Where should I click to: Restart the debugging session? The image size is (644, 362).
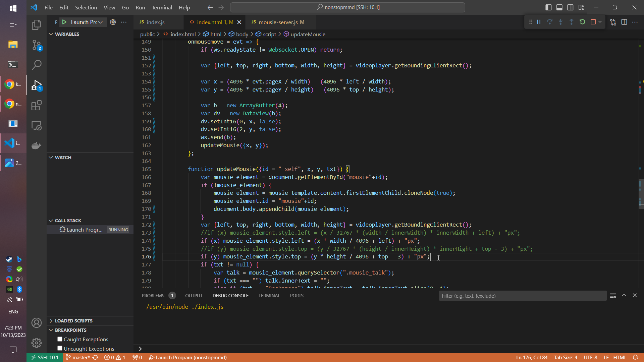(x=582, y=22)
